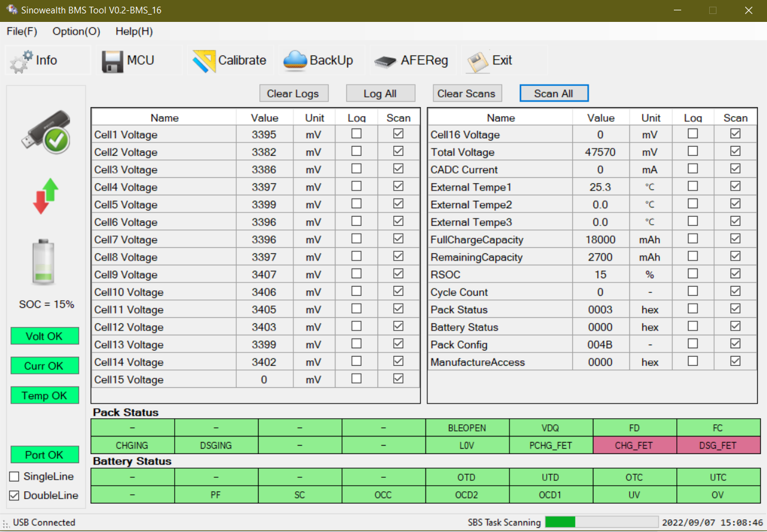Image resolution: width=767 pixels, height=532 pixels.
Task: Open AFEReg chip icon
Action: coord(385,61)
